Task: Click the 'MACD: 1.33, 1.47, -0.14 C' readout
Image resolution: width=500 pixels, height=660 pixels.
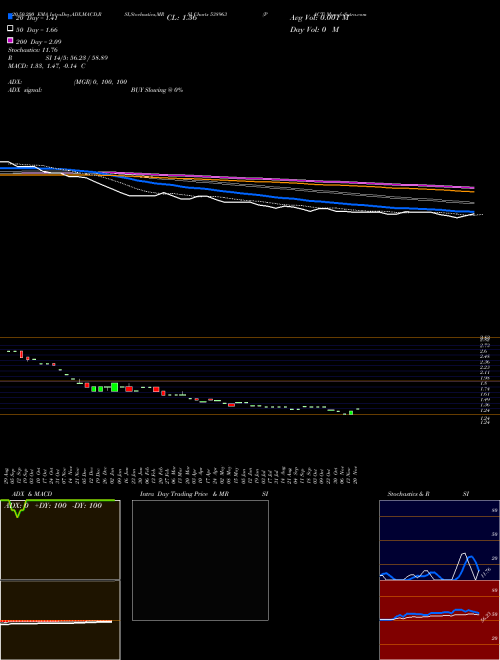Action: 47,66
